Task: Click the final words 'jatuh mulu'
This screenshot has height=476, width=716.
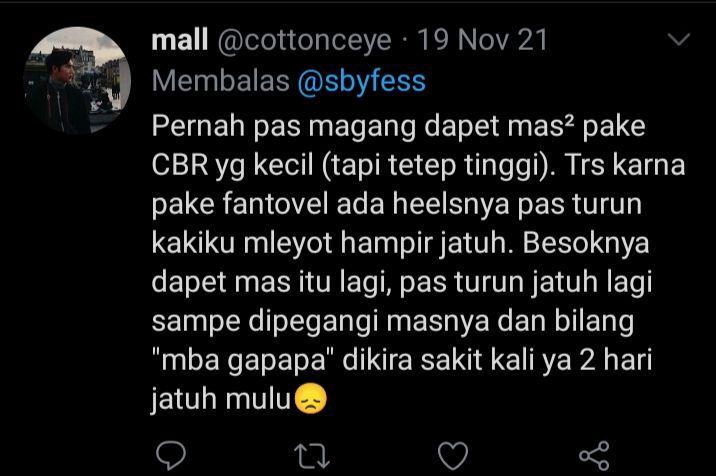Action: [221, 400]
